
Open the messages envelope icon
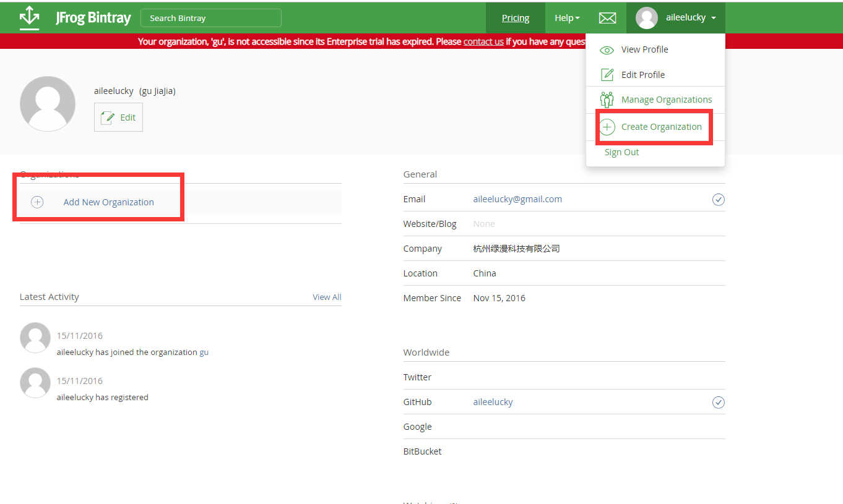click(x=607, y=18)
